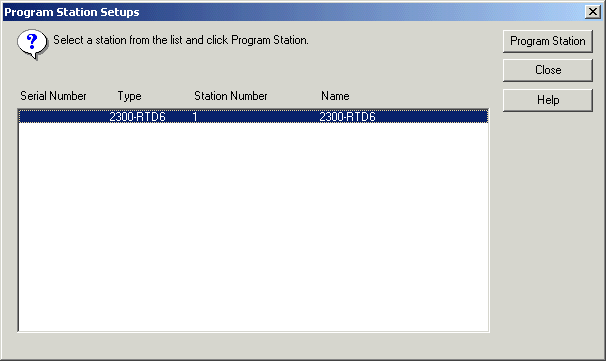This screenshot has width=606, height=361.
Task: Click station number 1 in the list
Action: (x=195, y=116)
